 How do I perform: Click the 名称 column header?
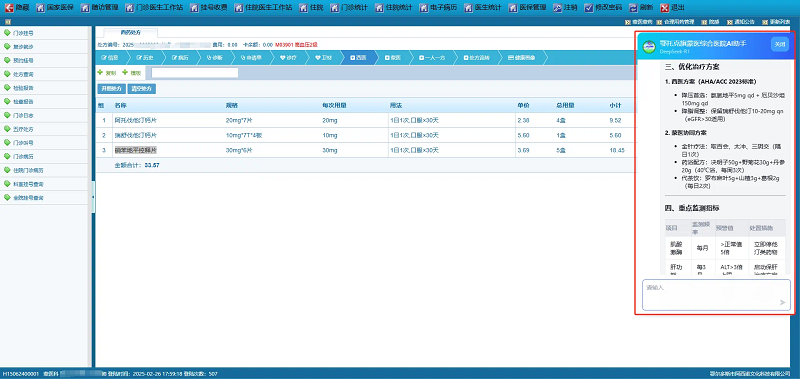tap(120, 106)
